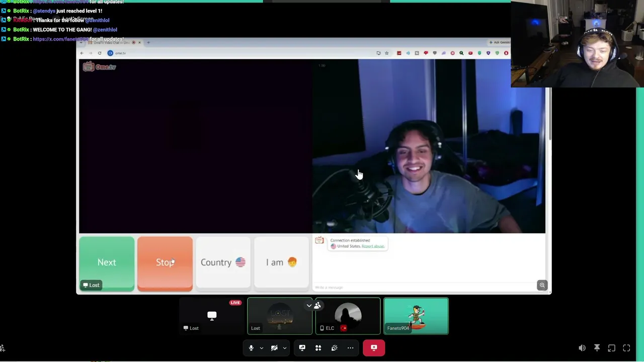Screen dimensions: 644x362
Task: Open the "I am" gender selector
Action: pyautogui.click(x=281, y=262)
